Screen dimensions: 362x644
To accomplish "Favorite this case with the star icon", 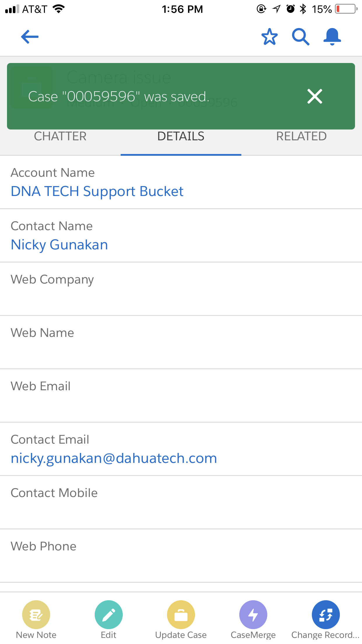I will click(x=269, y=37).
